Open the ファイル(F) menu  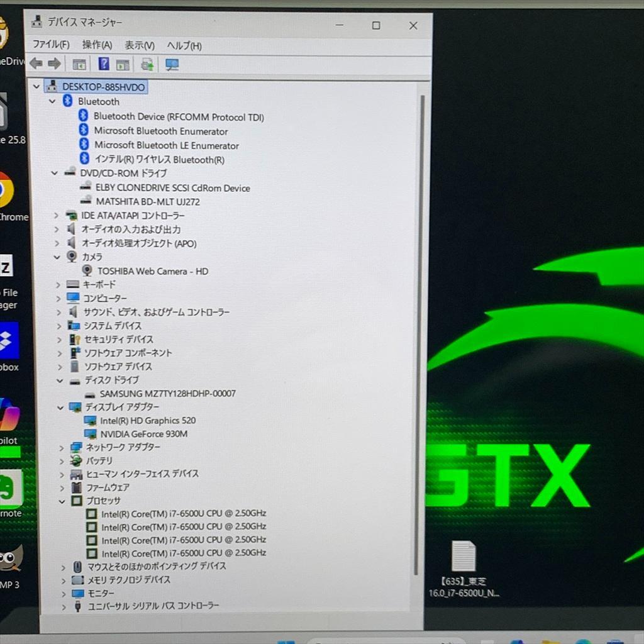coord(50,45)
